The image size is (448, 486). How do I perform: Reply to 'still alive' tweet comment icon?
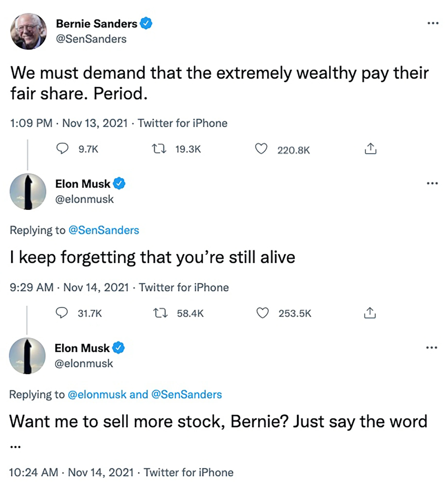(x=62, y=313)
